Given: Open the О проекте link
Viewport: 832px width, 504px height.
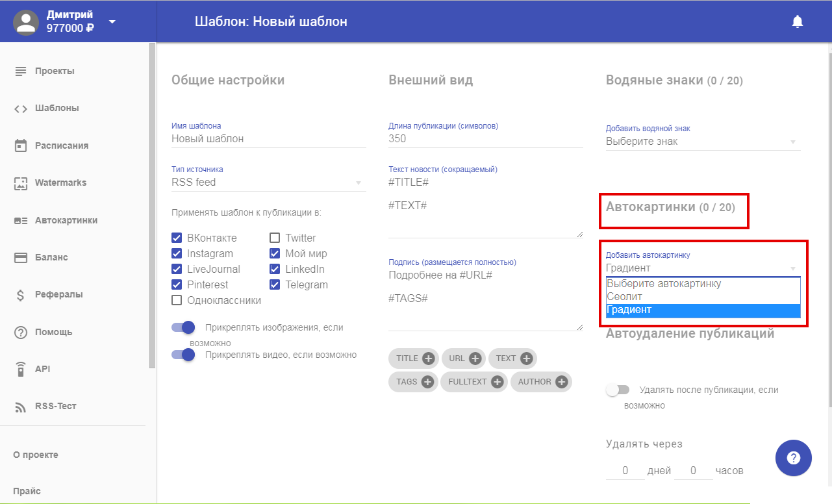Looking at the screenshot, I should click(x=36, y=455).
